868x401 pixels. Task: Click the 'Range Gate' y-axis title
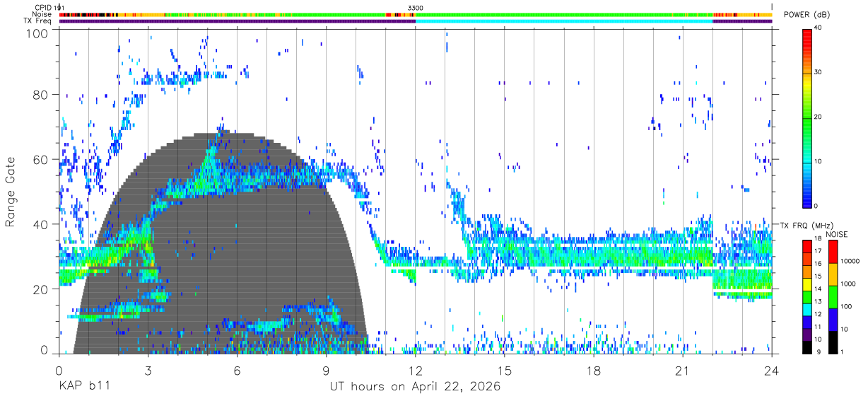point(11,192)
